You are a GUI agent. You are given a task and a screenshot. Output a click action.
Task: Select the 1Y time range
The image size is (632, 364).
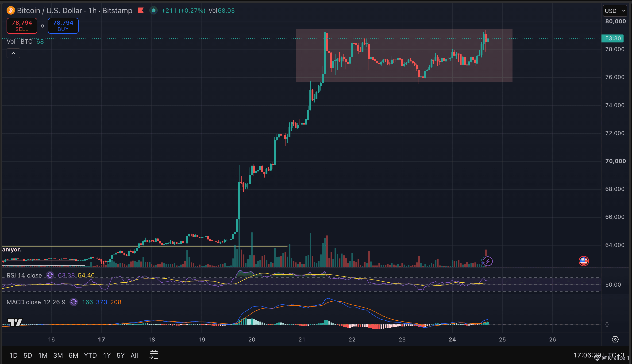pos(107,355)
